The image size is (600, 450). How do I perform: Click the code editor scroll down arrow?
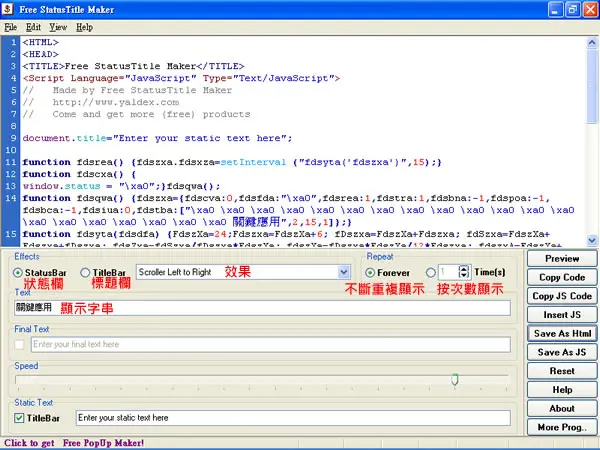tap(592, 240)
